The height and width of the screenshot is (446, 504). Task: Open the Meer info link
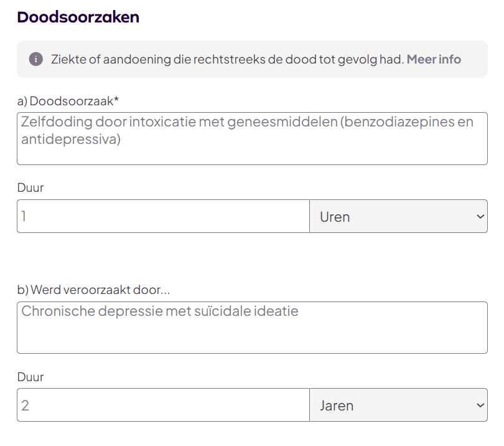coord(434,59)
